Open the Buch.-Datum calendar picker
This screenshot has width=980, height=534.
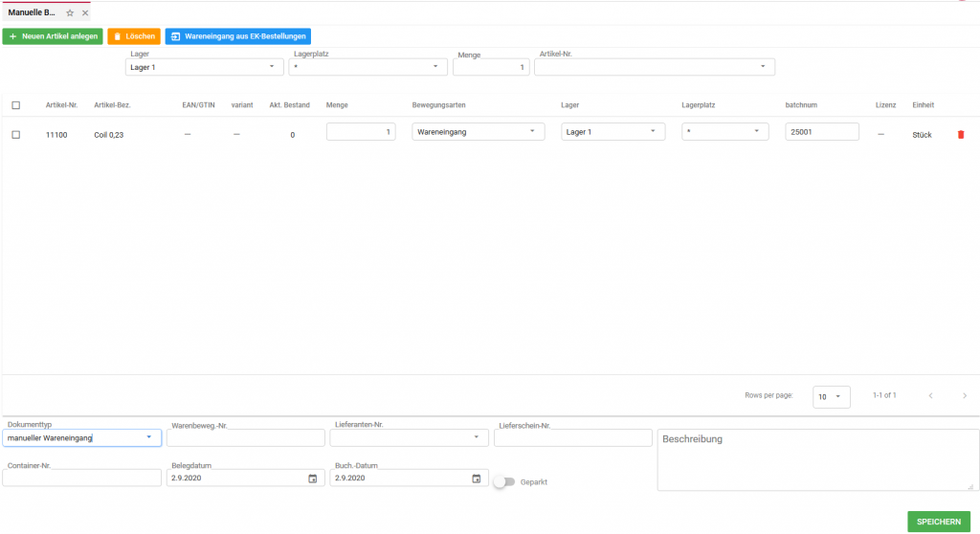click(x=477, y=478)
